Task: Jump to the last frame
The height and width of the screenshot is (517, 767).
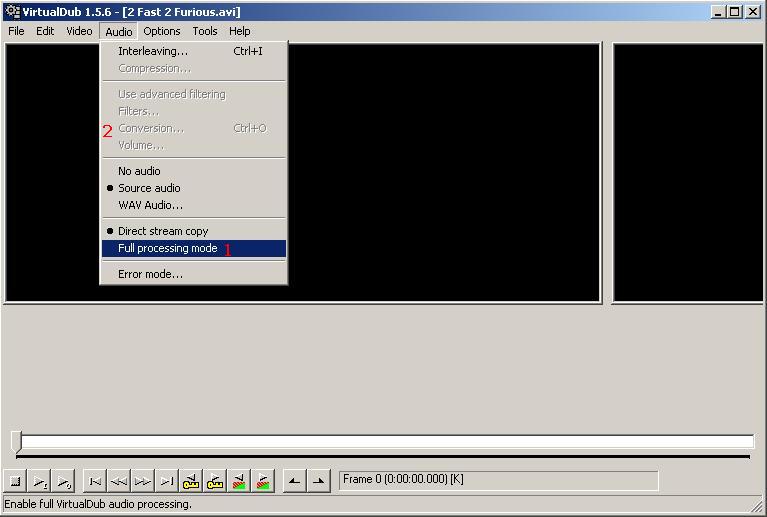Action: [167, 481]
